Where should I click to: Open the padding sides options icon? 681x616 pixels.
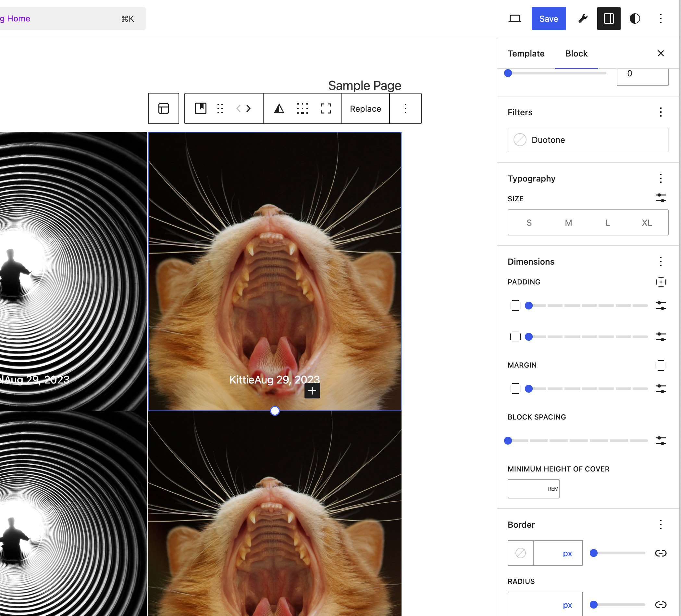pyautogui.click(x=661, y=282)
